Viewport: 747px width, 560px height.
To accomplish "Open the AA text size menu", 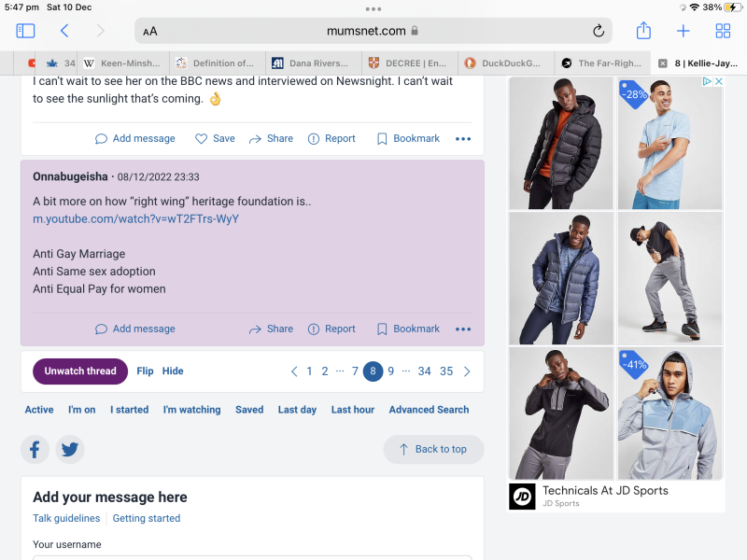I will coord(149,31).
